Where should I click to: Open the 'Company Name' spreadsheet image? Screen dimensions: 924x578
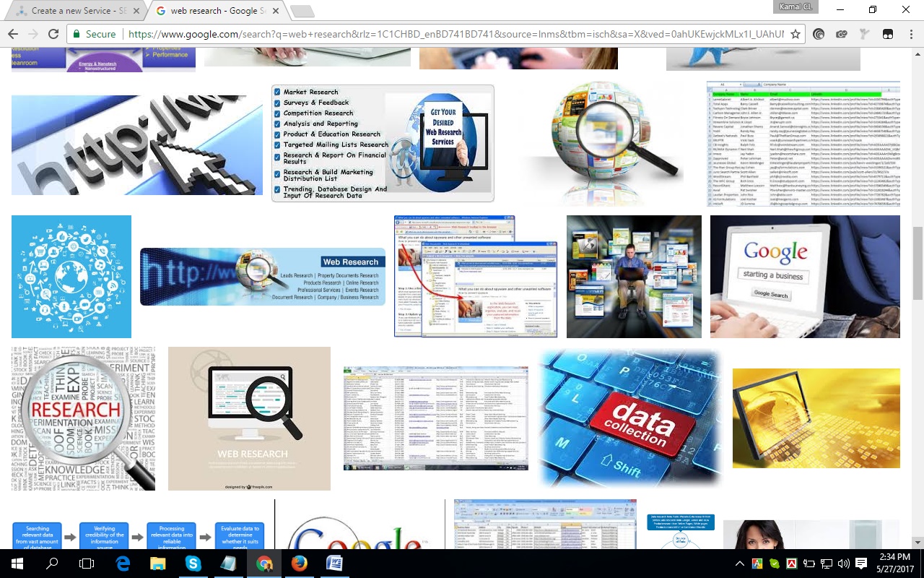(803, 144)
